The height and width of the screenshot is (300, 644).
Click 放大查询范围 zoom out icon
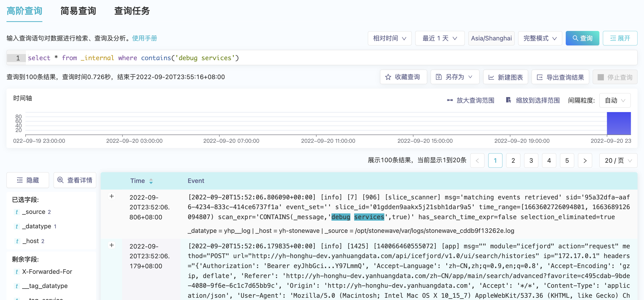pos(450,100)
